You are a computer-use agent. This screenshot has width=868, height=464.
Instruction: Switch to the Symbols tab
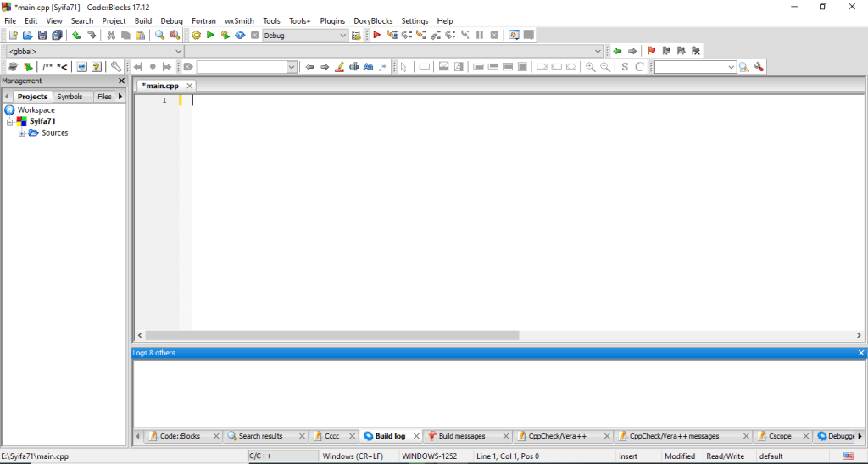tap(70, 97)
